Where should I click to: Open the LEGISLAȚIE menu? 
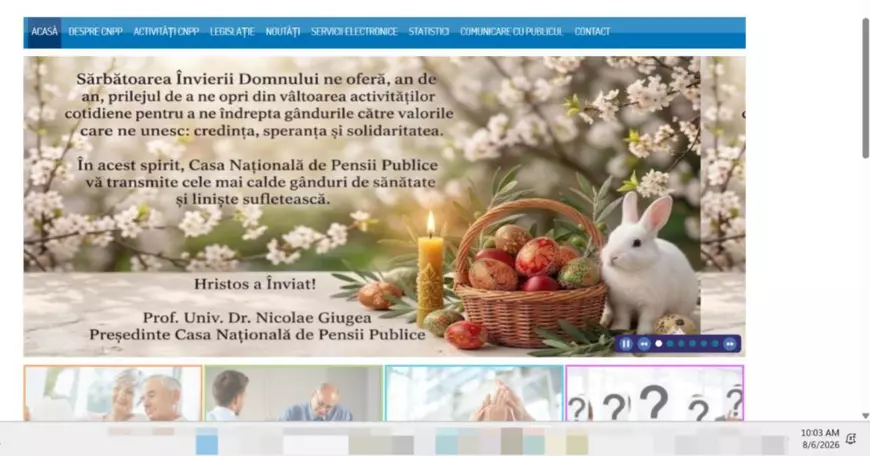pyautogui.click(x=232, y=32)
